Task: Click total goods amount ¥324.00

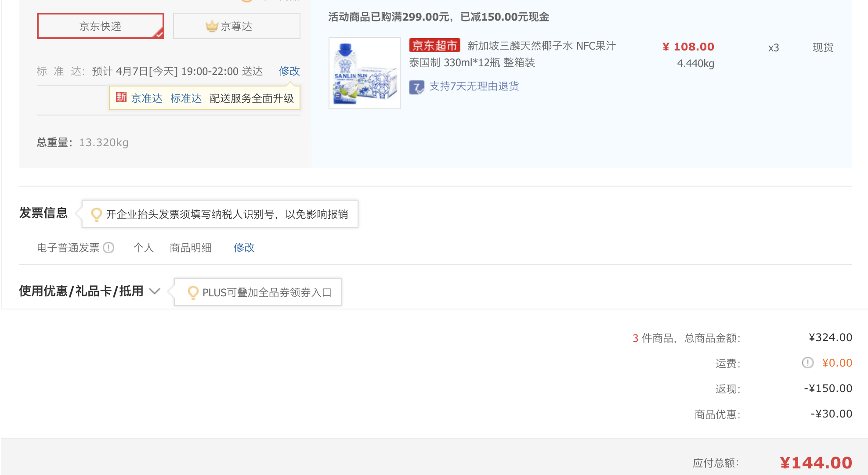Action: 830,338
